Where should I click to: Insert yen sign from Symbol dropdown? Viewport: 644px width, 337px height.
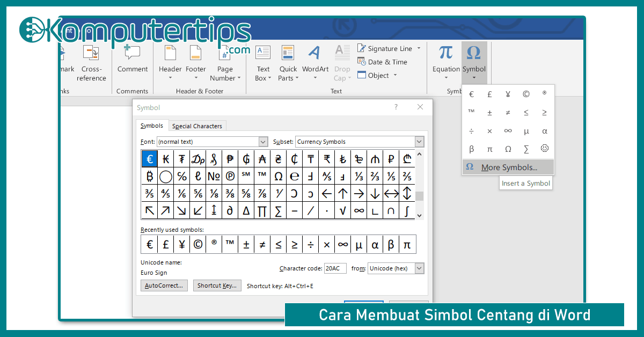point(508,94)
